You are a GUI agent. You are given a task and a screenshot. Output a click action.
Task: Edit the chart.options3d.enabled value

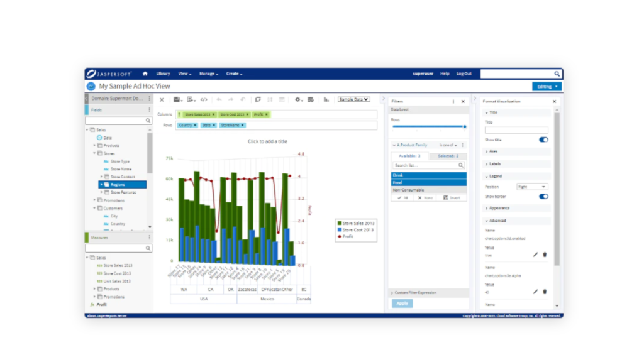(x=535, y=255)
